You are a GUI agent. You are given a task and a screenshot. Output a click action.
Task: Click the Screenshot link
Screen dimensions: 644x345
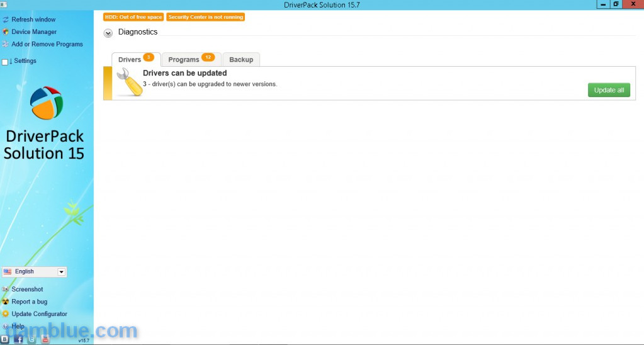(x=27, y=289)
